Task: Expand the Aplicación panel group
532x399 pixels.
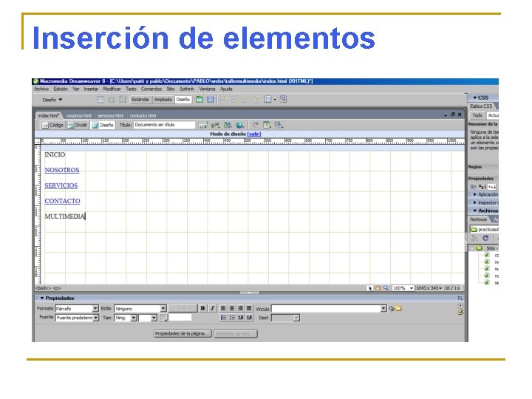Action: tap(475, 195)
